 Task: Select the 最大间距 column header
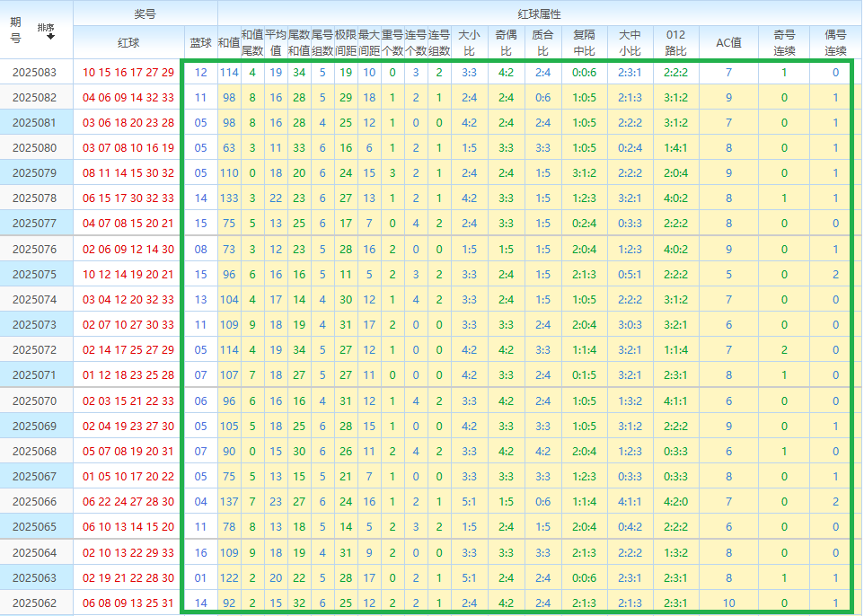tap(369, 43)
